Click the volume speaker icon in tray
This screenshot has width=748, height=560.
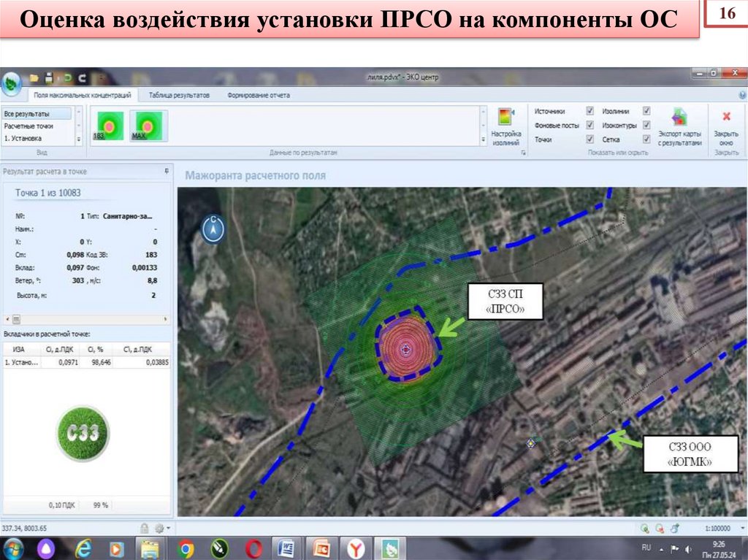pyautogui.click(x=689, y=550)
